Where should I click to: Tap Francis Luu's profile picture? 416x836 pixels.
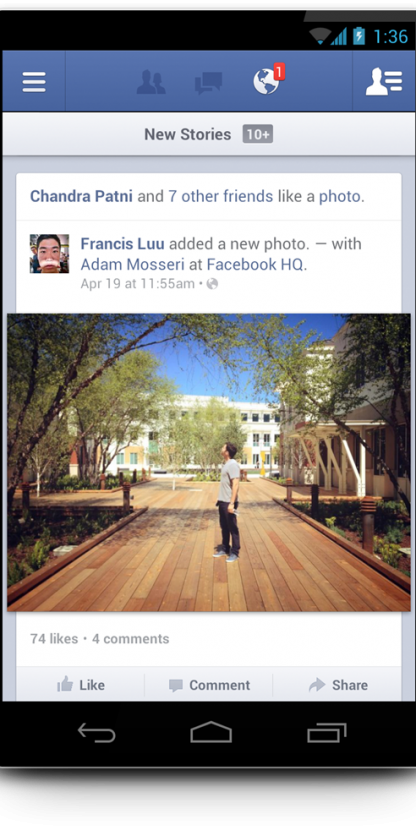click(x=49, y=253)
